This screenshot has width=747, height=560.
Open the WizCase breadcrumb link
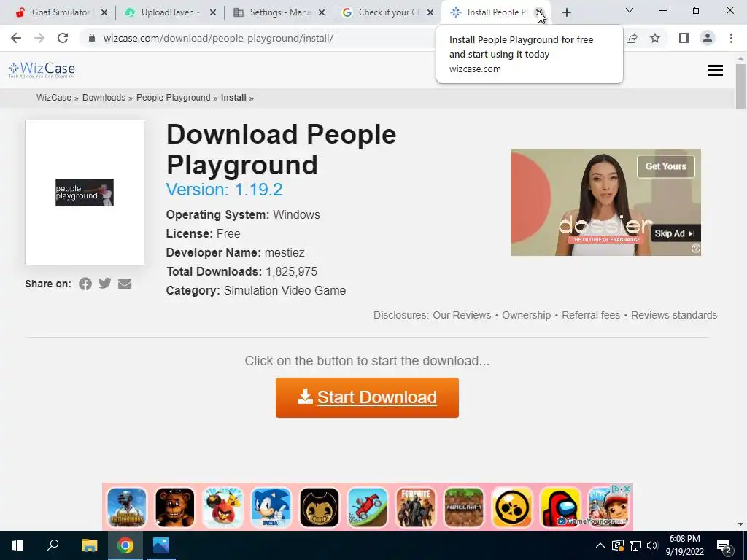point(54,98)
